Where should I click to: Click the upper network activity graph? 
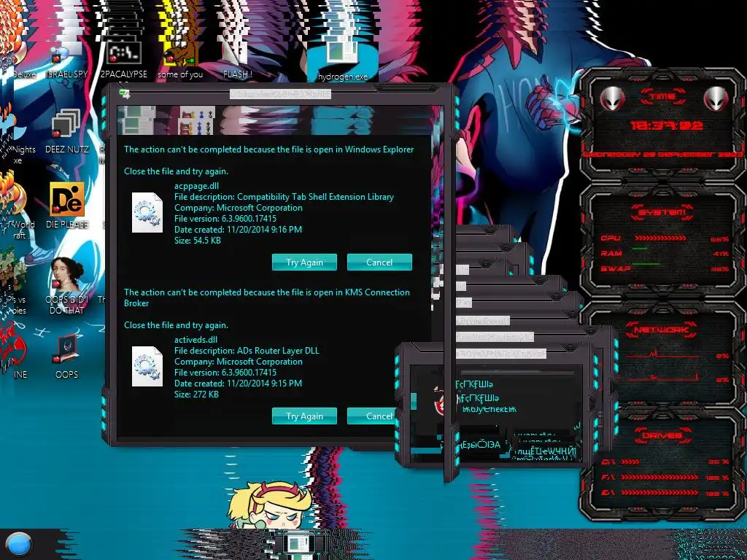pos(662,355)
